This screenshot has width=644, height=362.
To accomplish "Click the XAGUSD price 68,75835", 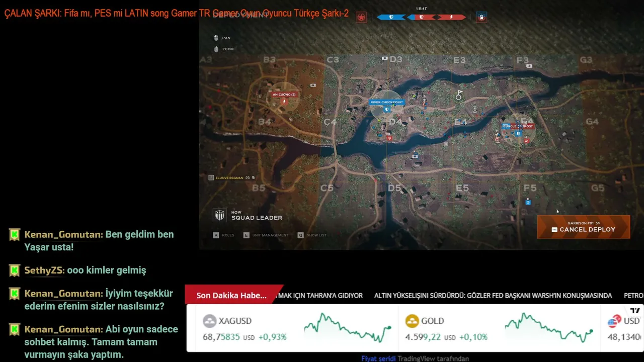I will click(221, 337).
